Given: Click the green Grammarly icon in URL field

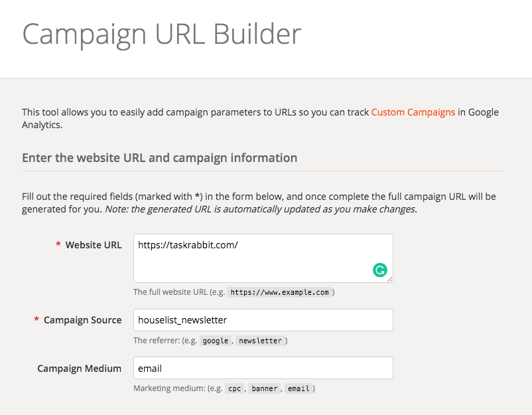Looking at the screenshot, I should pyautogui.click(x=380, y=270).
